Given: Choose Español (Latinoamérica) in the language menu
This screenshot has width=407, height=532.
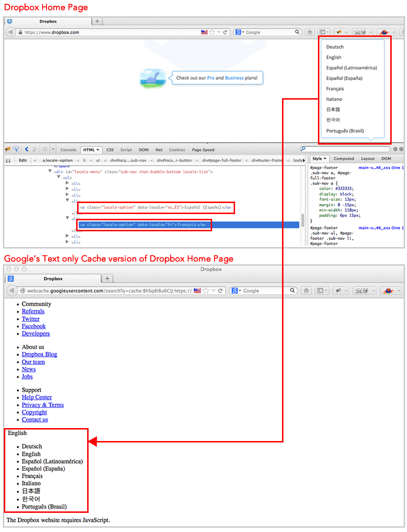Looking at the screenshot, I should click(x=351, y=68).
